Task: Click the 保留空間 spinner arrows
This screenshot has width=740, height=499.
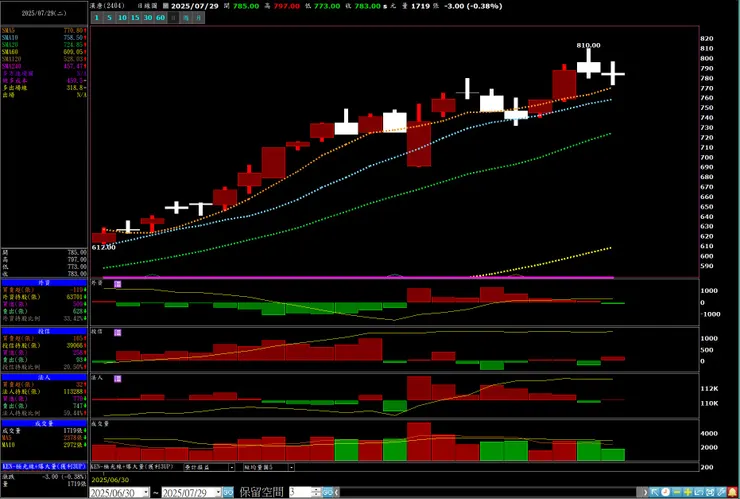Action: point(317,492)
